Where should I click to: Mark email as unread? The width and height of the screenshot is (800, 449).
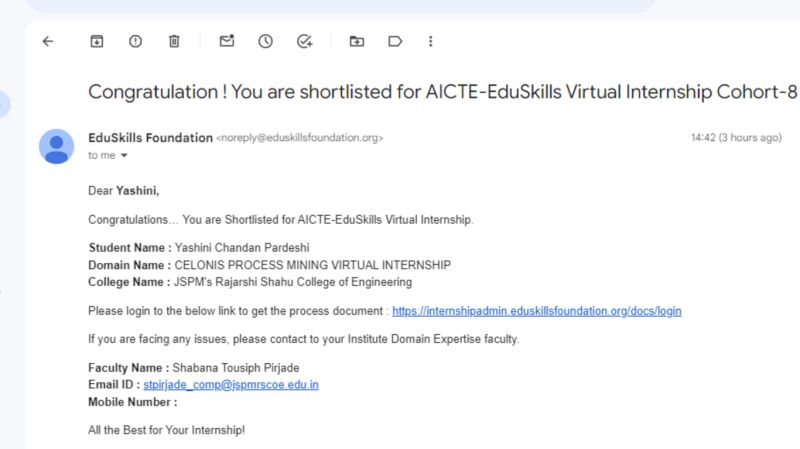(x=227, y=41)
